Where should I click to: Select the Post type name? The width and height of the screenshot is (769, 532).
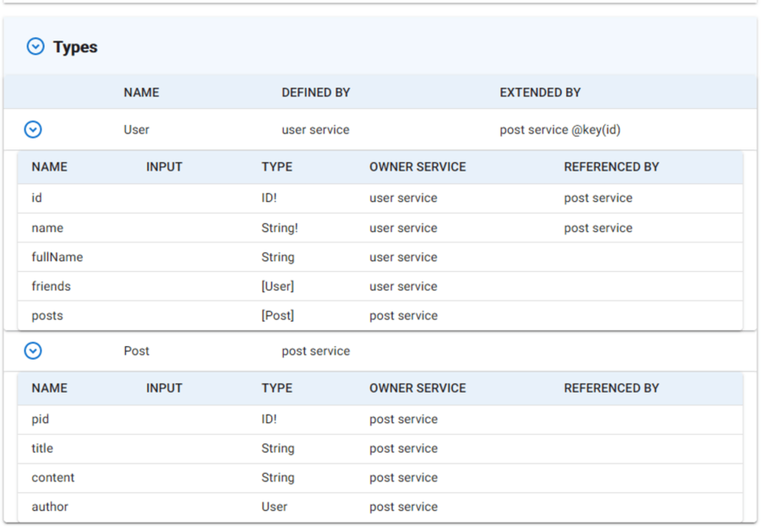pos(136,350)
